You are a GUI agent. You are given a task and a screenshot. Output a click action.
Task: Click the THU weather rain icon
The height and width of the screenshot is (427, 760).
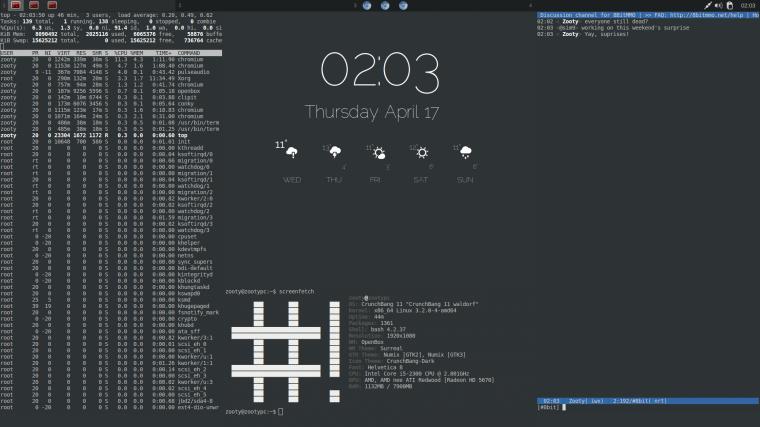point(335,152)
